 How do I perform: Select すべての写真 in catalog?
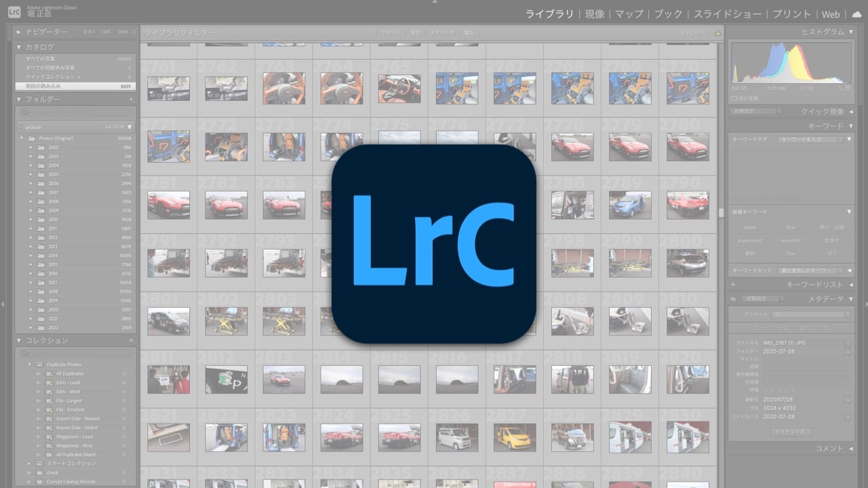click(x=75, y=59)
